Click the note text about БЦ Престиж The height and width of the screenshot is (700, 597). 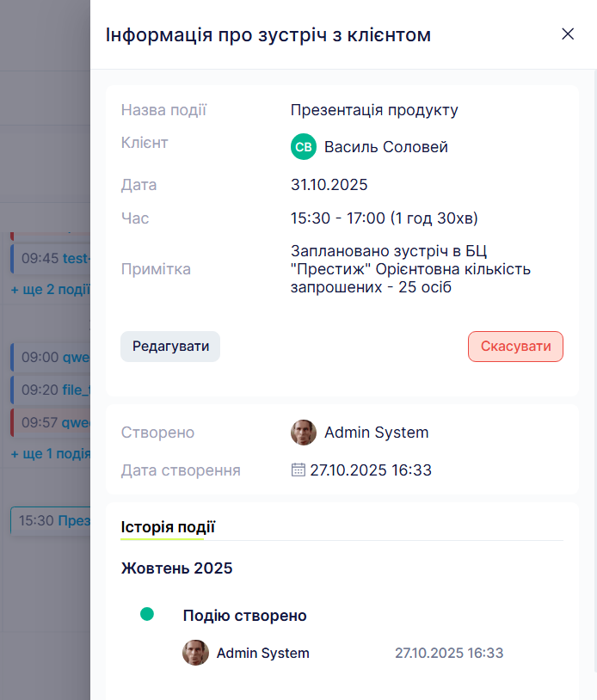click(x=410, y=269)
